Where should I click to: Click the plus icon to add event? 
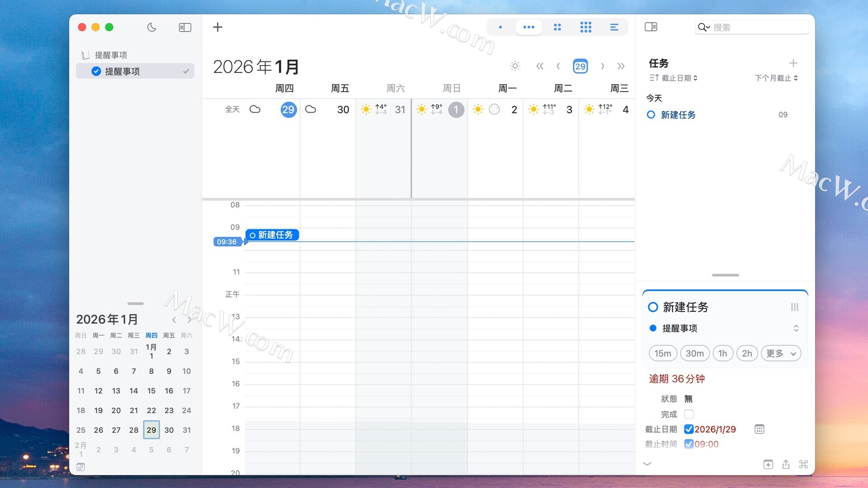(217, 27)
